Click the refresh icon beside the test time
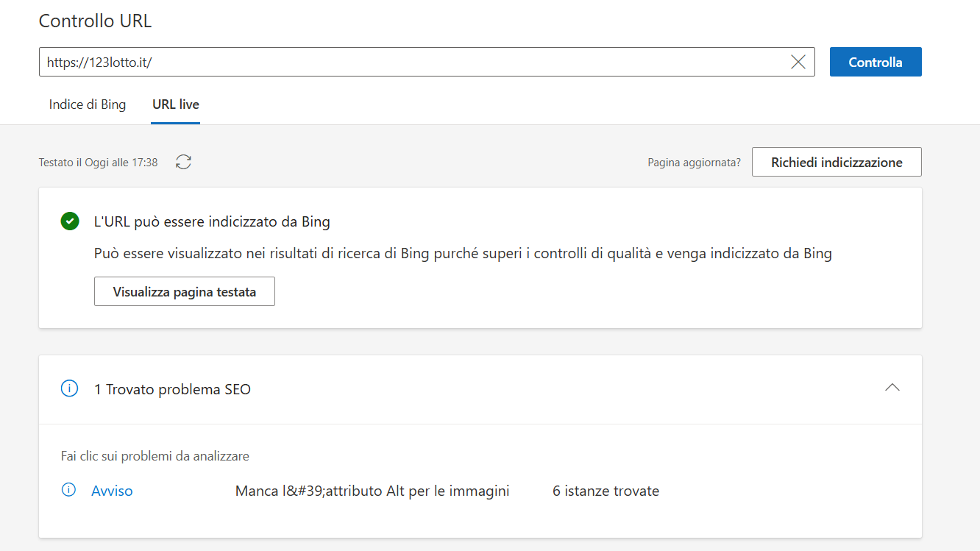Image resolution: width=980 pixels, height=551 pixels. (183, 163)
